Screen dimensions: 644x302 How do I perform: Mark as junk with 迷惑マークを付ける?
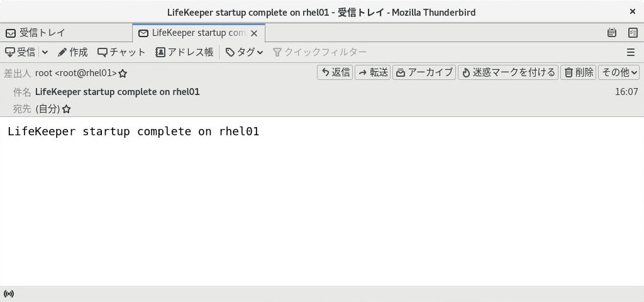(508, 73)
